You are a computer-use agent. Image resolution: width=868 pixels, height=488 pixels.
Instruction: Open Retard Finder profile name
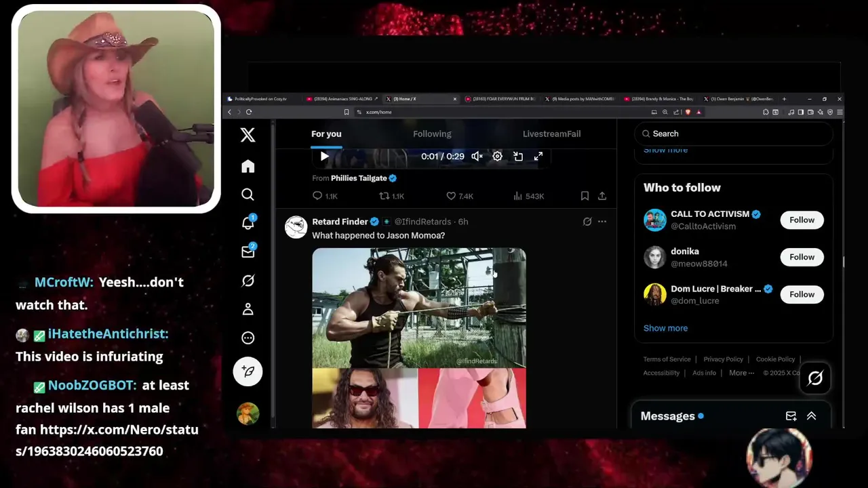pos(340,222)
